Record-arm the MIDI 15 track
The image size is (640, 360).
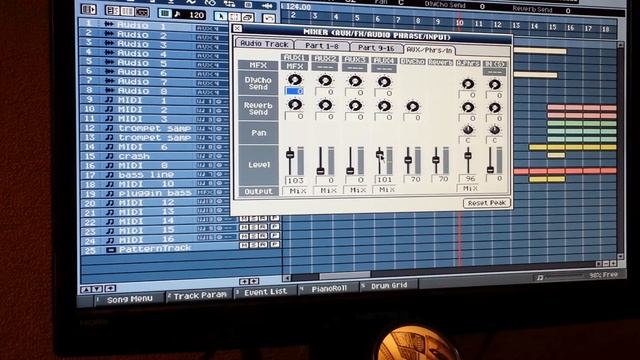tap(264, 227)
